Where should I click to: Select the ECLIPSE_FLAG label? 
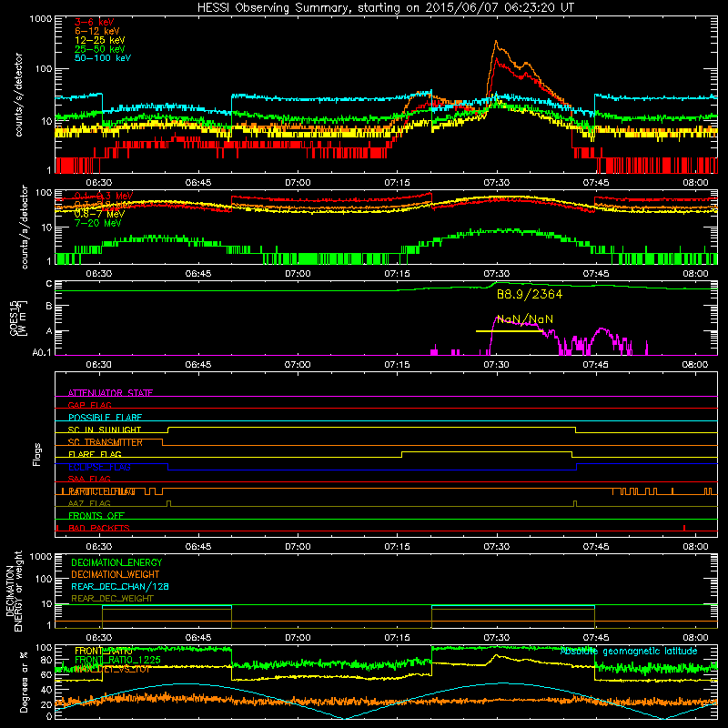tap(99, 467)
